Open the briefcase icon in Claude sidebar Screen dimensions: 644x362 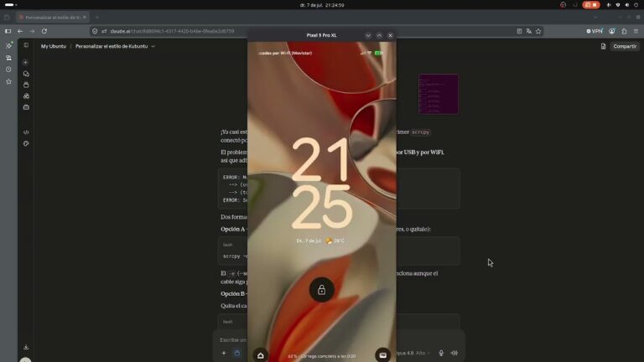(26, 107)
